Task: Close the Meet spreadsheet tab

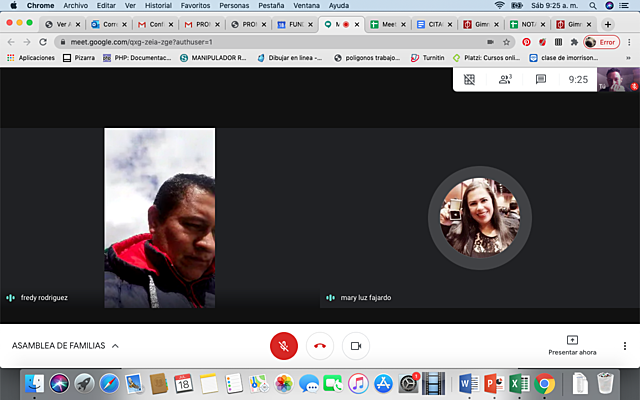Action: point(403,24)
